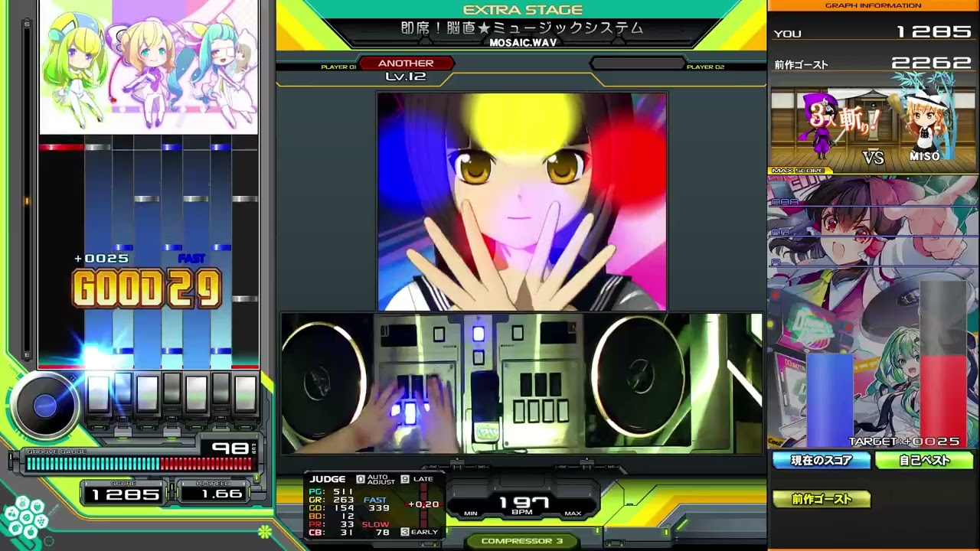The image size is (980, 551).
Task: Click the MIN label beside BPM
Action: coord(471,514)
